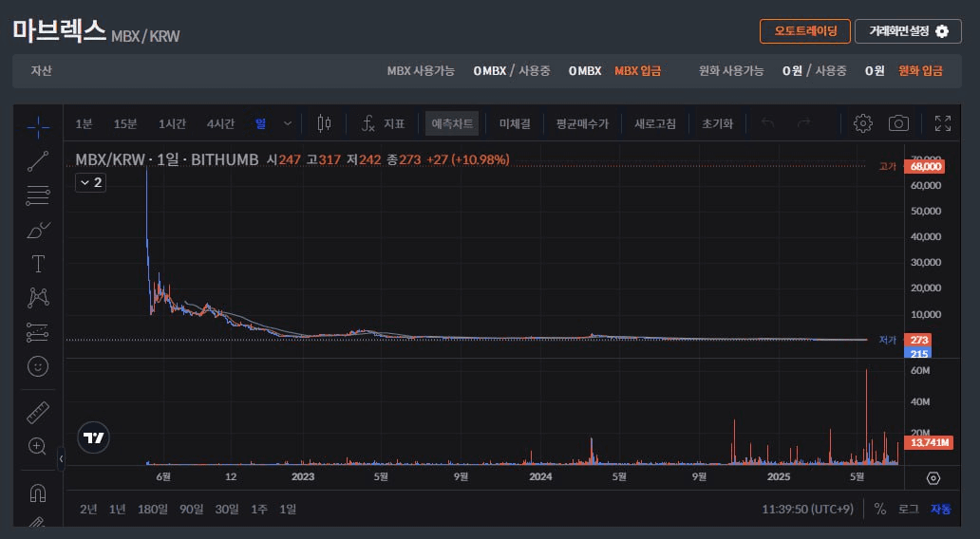980x539 pixels.
Task: Click the 원화 입금 deposit link
Action: tap(920, 70)
